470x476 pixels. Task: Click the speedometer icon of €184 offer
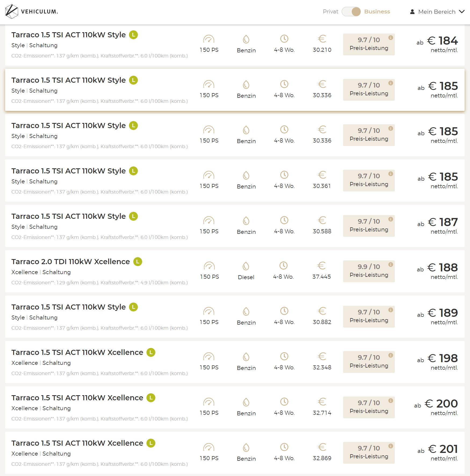(209, 39)
